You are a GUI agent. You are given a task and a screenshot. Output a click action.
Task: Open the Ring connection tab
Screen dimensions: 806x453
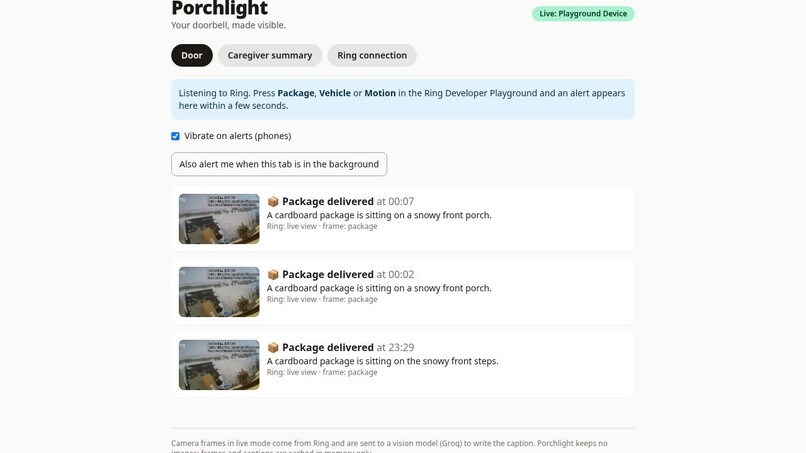tap(372, 55)
